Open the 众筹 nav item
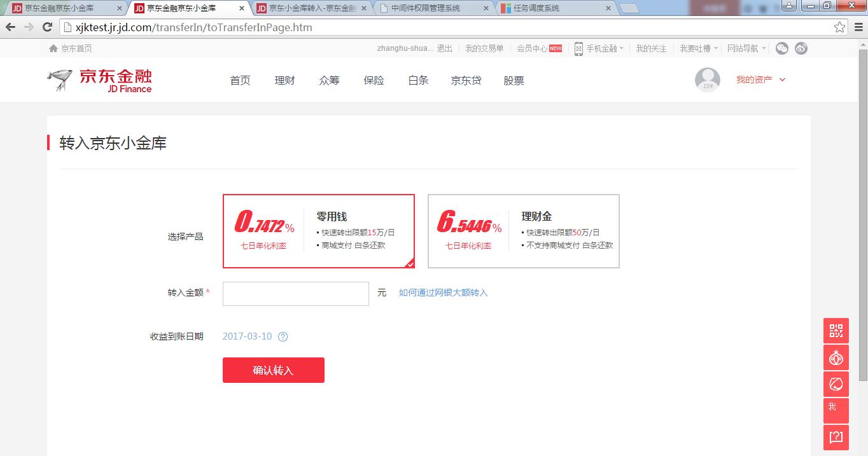The image size is (868, 456). click(330, 81)
